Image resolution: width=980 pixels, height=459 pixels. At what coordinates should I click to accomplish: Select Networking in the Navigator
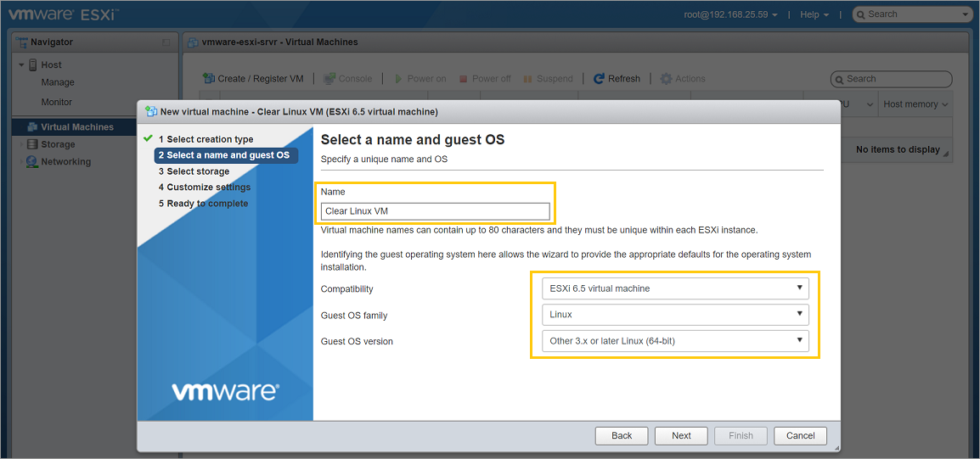(65, 162)
